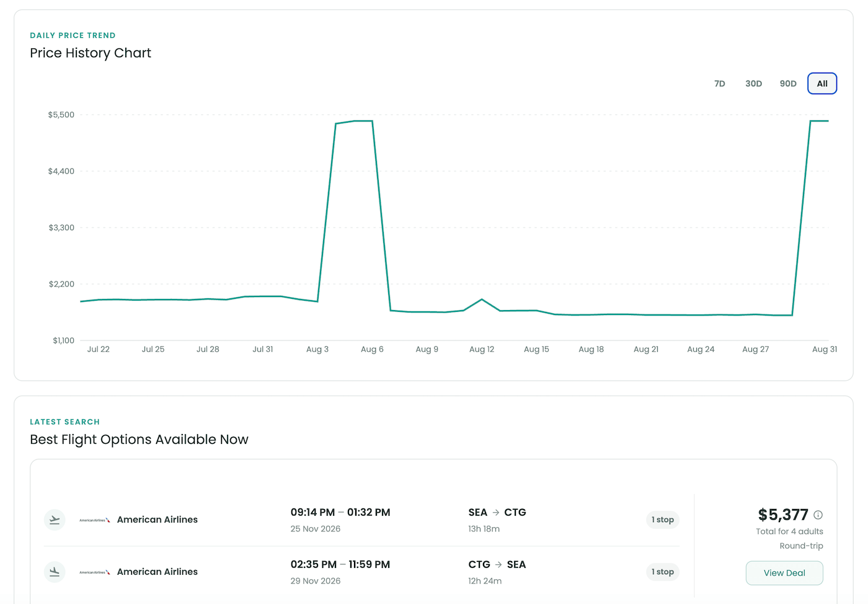Screen dimensions: 868x604
Task: Click the price info icon beside $5,377
Action: [818, 515]
